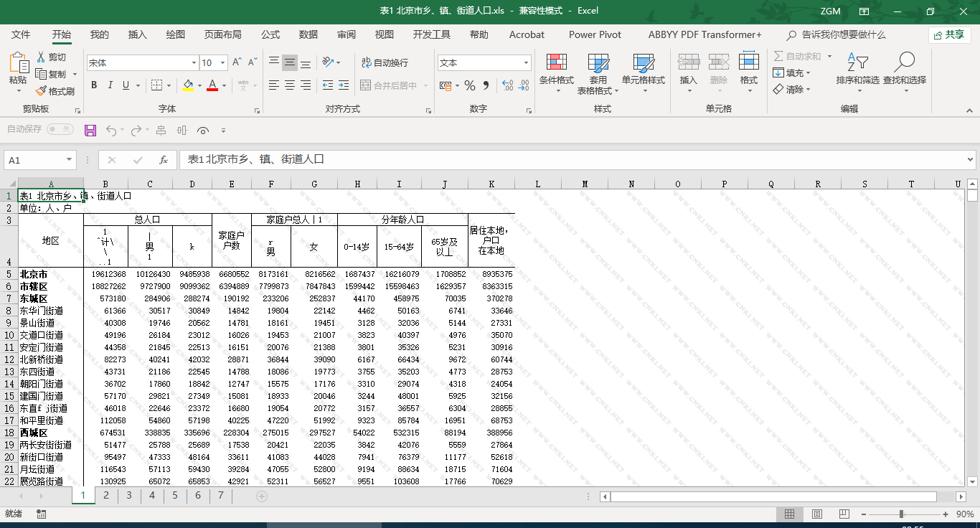Click the Format Painter icon
This screenshot has width=980, height=528.
42,91
